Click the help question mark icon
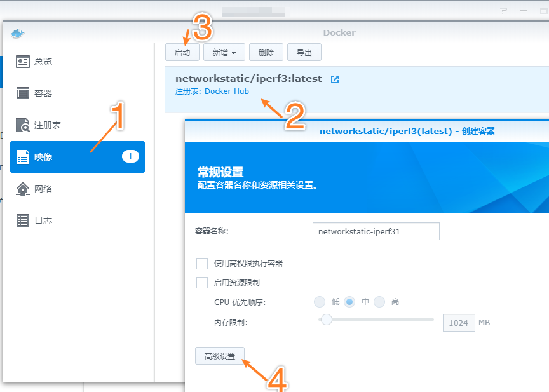This screenshot has width=549, height=392. pos(503,11)
